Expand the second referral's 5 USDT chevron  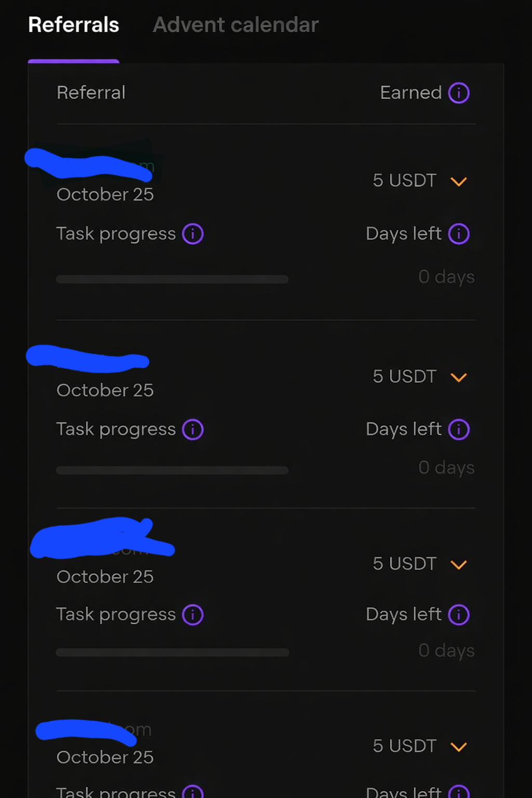(x=458, y=377)
